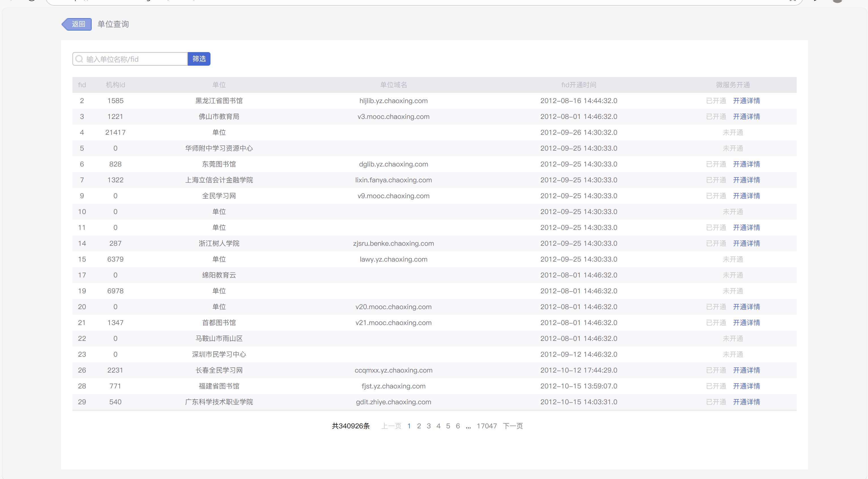Click the 上一页 previous page link
This screenshot has width=868, height=479.
[391, 426]
